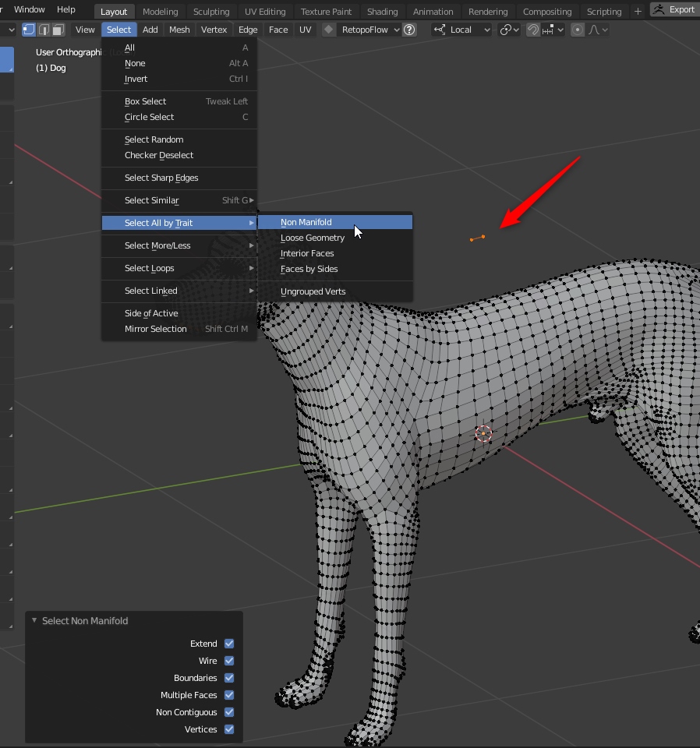Uncheck the Extend checkbox
The image size is (700, 748).
coord(229,644)
